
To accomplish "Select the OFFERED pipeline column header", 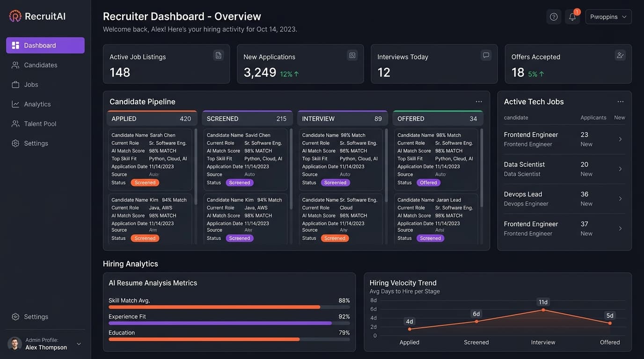I will point(438,119).
